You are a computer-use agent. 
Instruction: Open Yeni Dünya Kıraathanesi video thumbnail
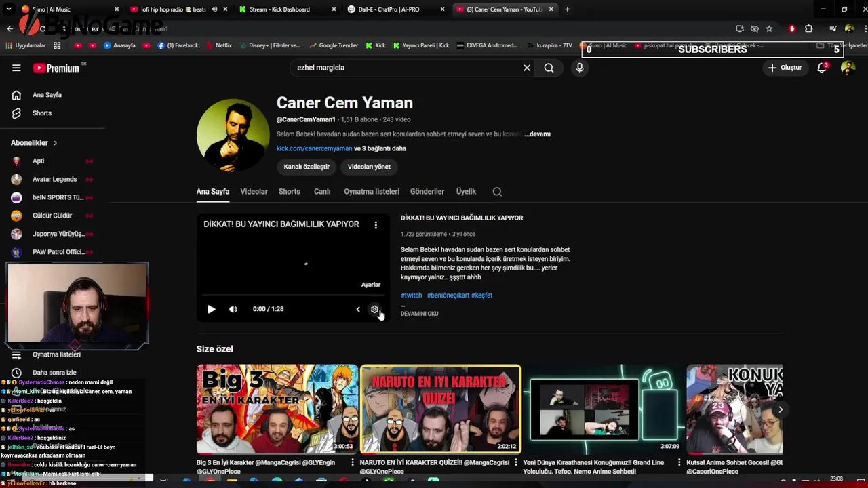click(604, 409)
